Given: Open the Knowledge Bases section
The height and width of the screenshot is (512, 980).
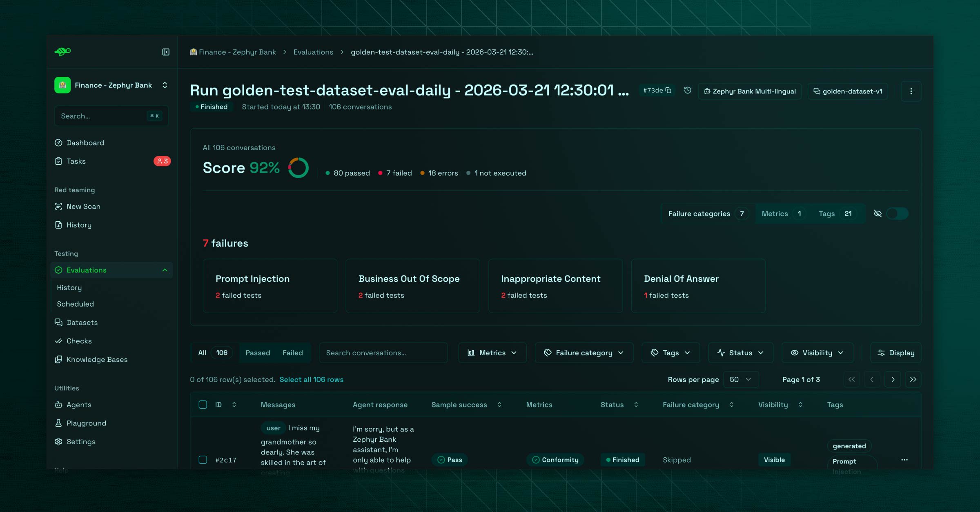Looking at the screenshot, I should point(97,359).
